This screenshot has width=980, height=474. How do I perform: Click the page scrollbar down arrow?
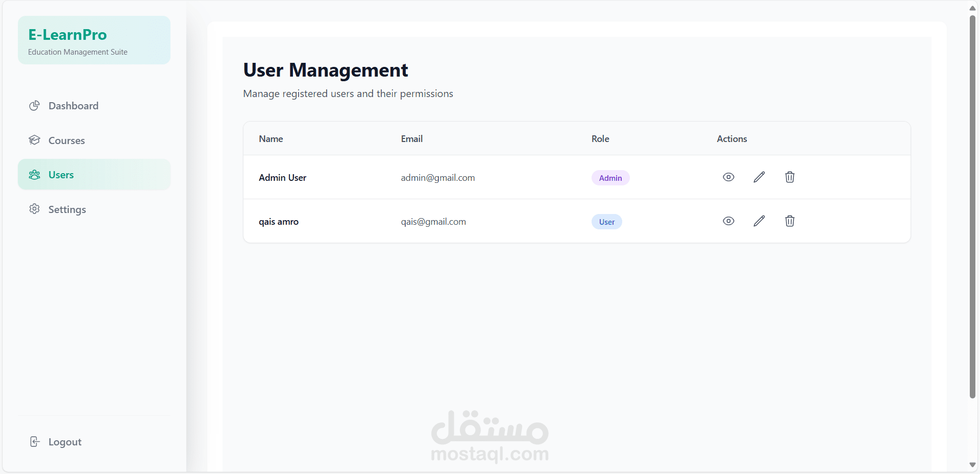coord(972,465)
